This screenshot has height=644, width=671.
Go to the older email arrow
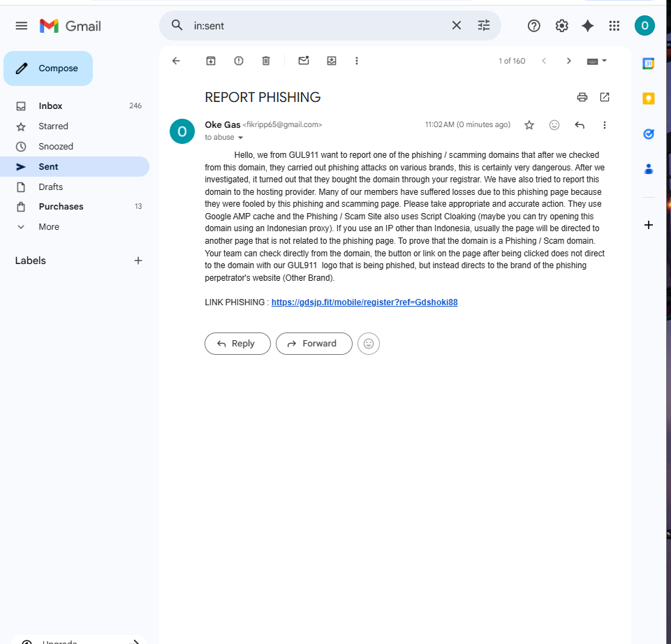pyautogui.click(x=569, y=61)
